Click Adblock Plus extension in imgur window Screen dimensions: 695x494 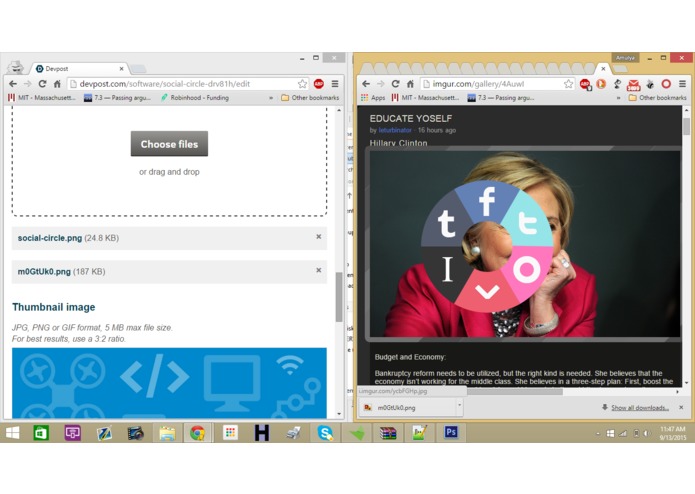[x=585, y=84]
